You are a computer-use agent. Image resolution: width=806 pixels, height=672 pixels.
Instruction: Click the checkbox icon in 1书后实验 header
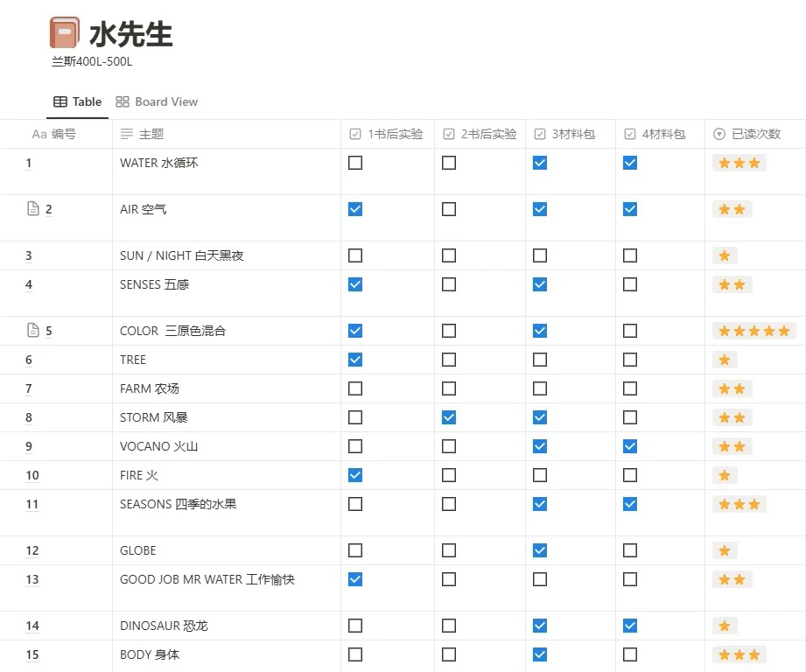[x=355, y=134]
